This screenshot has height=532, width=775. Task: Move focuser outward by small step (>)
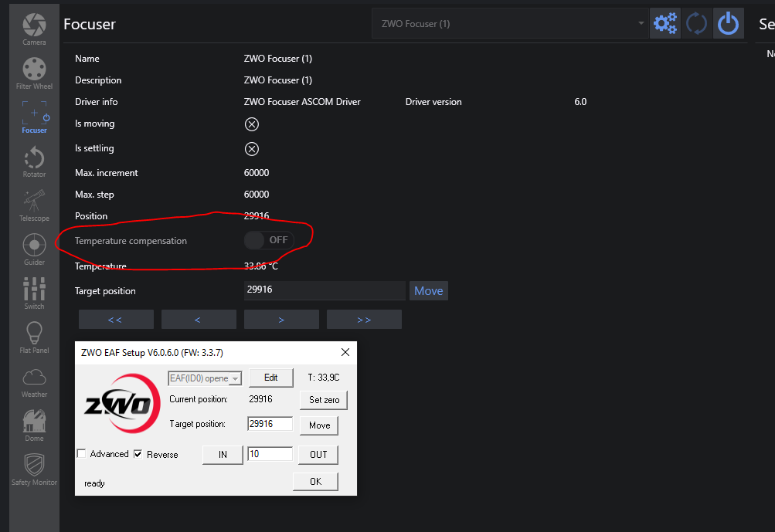pos(281,319)
